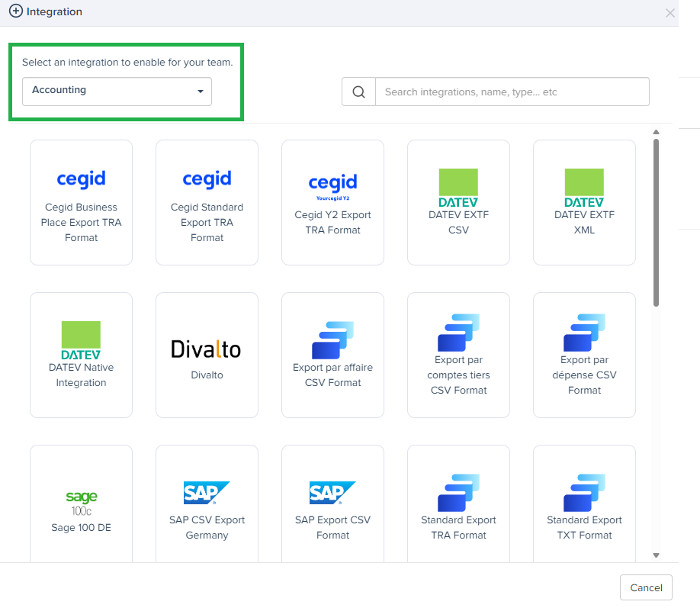The width and height of the screenshot is (700, 608).
Task: Select Export par affaire CSV Format
Action: (x=332, y=355)
